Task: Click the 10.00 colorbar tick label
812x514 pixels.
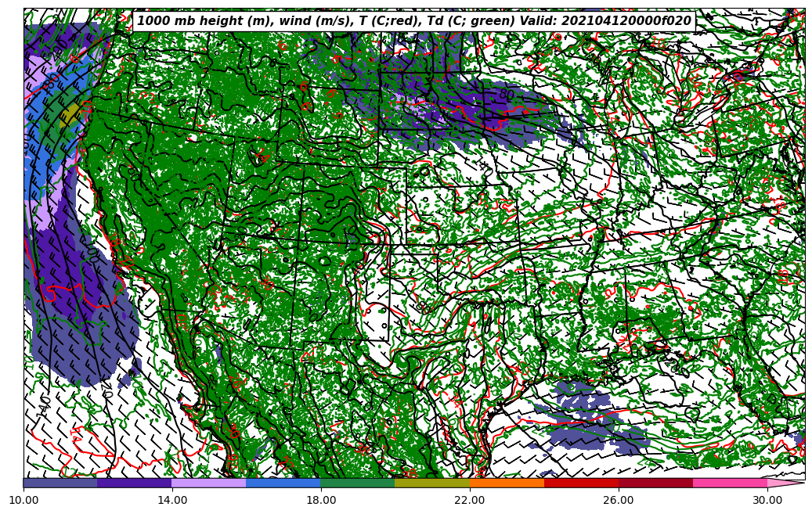Action: pos(23,499)
